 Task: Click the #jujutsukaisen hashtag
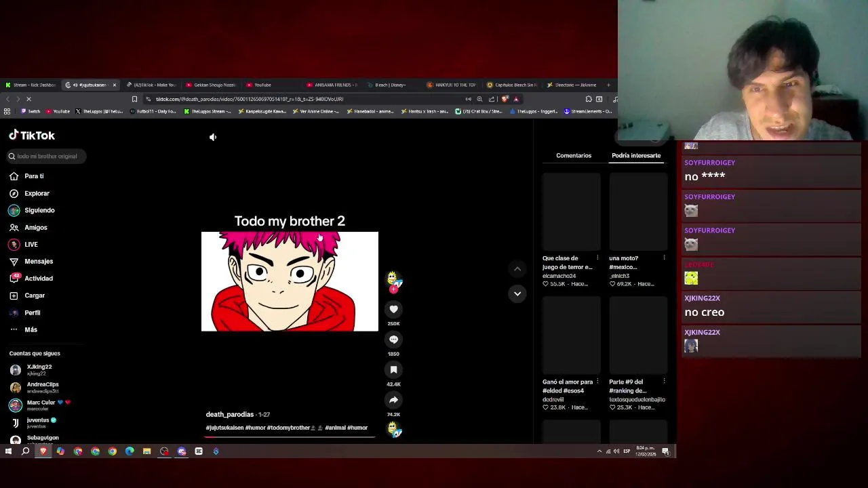(224, 428)
